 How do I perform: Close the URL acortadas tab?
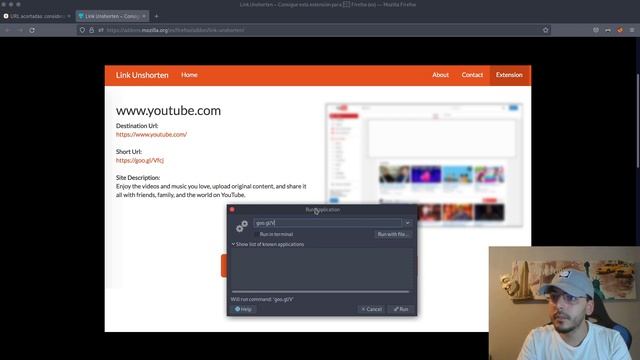tap(69, 16)
